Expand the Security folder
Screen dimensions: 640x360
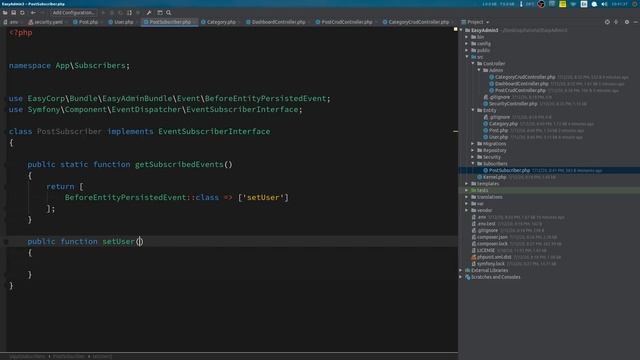pyautogui.click(x=473, y=157)
